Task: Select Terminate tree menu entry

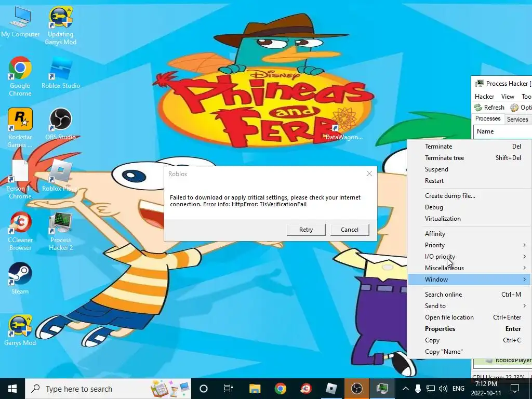Action: [470, 158]
